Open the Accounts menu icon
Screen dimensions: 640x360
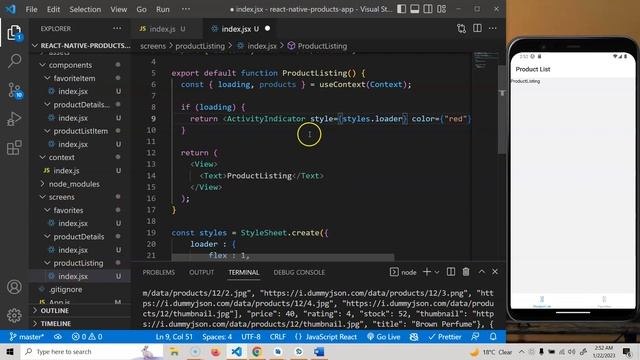[14, 287]
